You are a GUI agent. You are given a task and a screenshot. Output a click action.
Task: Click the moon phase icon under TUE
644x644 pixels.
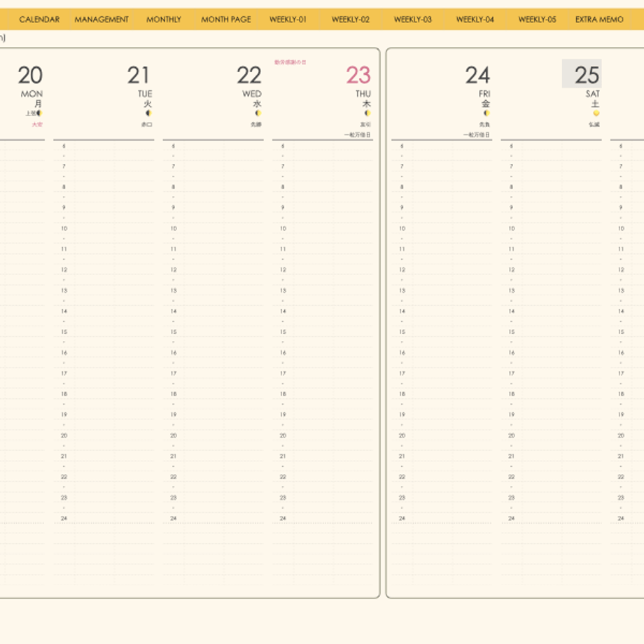click(148, 113)
